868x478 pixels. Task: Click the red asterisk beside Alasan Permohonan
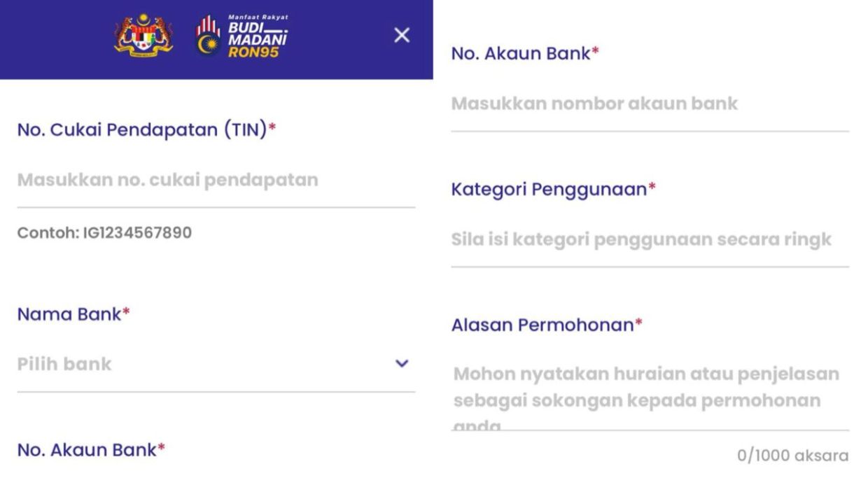[x=638, y=323]
